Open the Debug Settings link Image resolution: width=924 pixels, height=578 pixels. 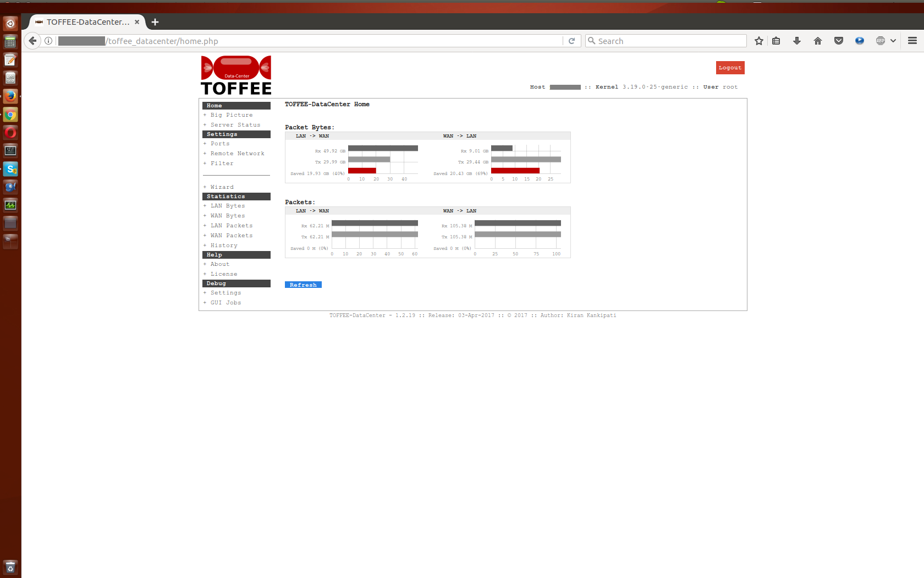coord(226,293)
